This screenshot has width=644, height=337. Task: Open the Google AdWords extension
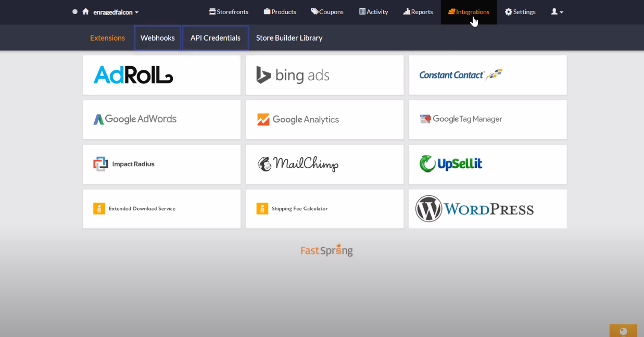(x=162, y=120)
